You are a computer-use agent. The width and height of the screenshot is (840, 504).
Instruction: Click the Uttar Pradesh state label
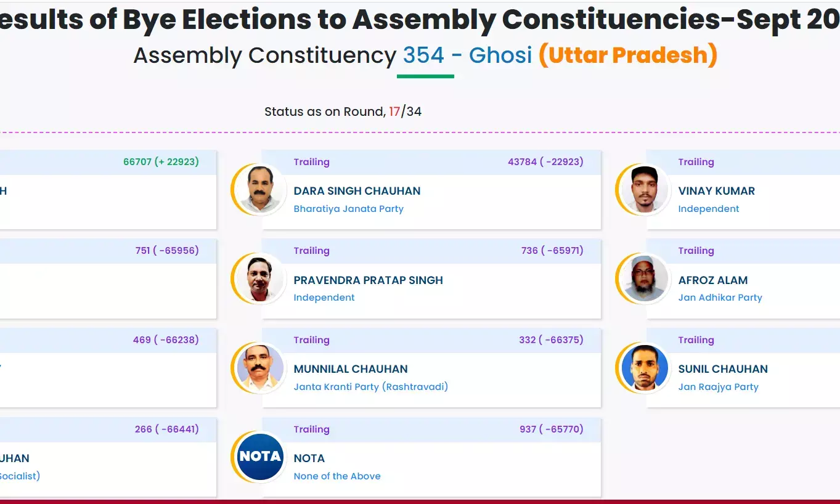pos(628,55)
